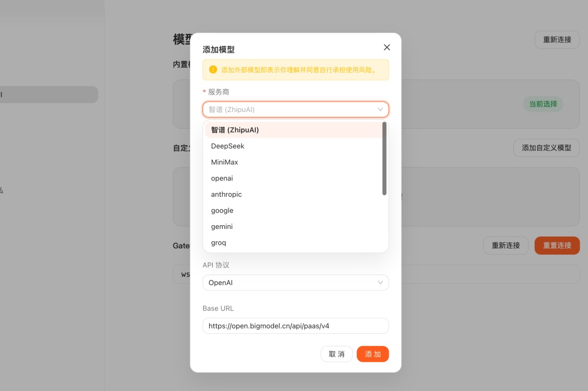Select anthropic from the provider options

(226, 194)
